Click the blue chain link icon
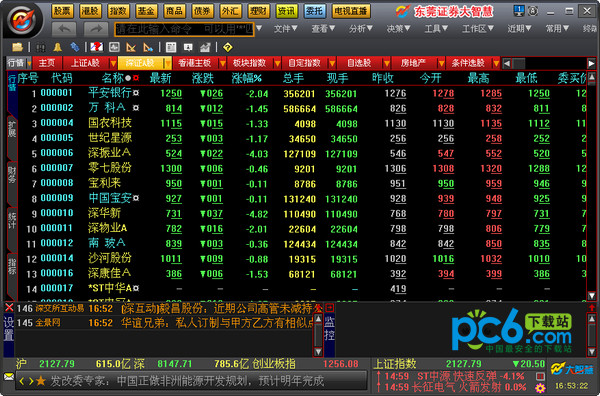This screenshot has height=396, width=600. coord(75,47)
